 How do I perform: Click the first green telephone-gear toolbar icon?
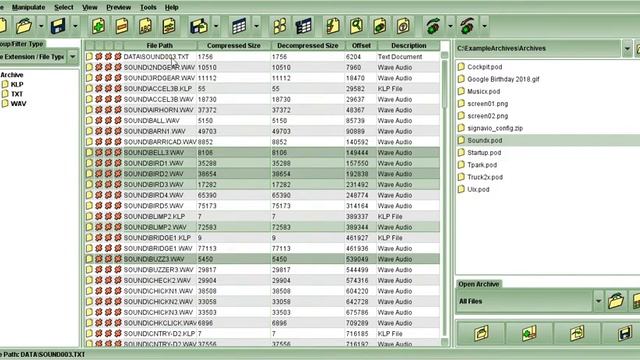point(433,26)
